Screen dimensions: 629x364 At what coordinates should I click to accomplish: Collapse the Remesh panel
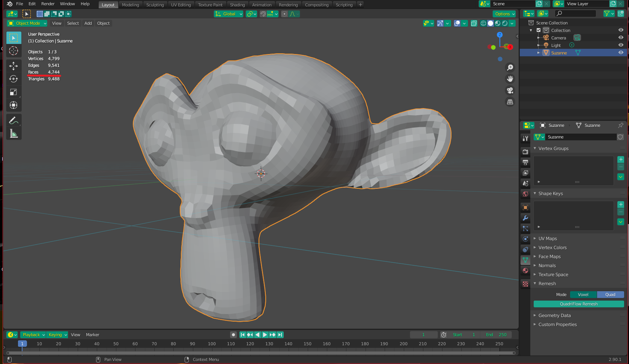547,284
